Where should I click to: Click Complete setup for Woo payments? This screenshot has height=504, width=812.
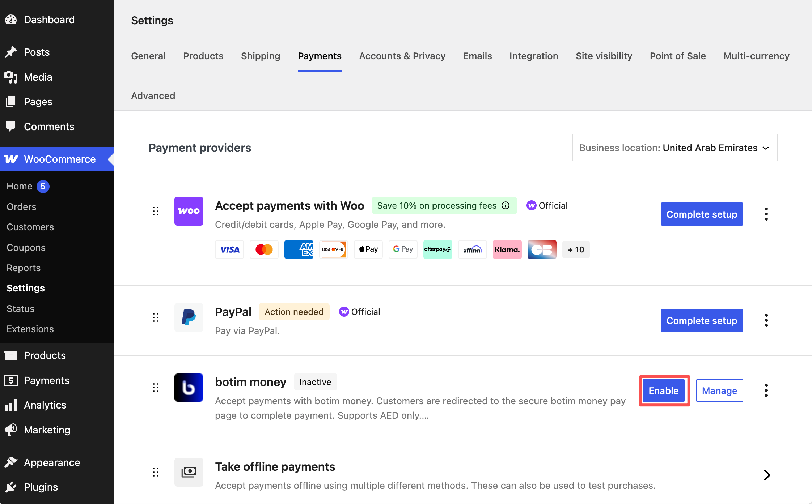(702, 214)
